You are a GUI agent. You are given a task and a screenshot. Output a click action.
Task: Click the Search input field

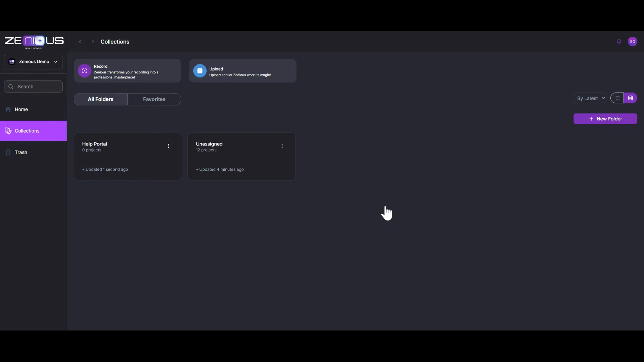[33, 86]
